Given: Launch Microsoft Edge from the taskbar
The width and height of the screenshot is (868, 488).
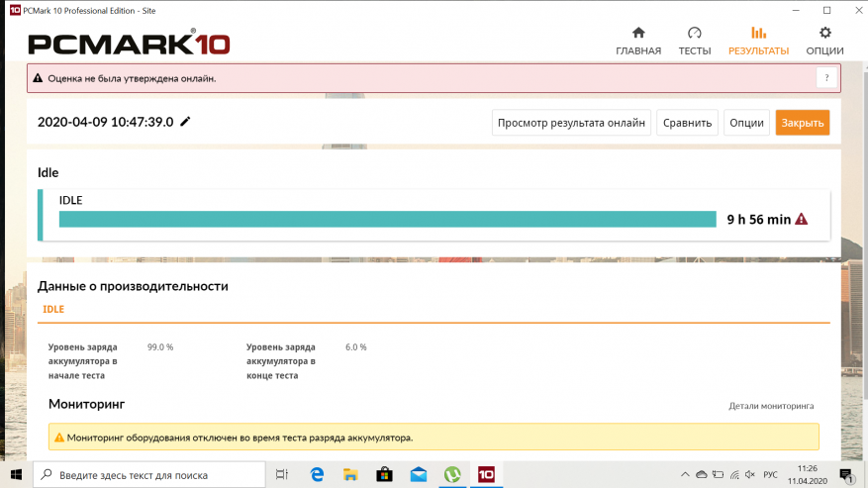Looking at the screenshot, I should [x=317, y=475].
